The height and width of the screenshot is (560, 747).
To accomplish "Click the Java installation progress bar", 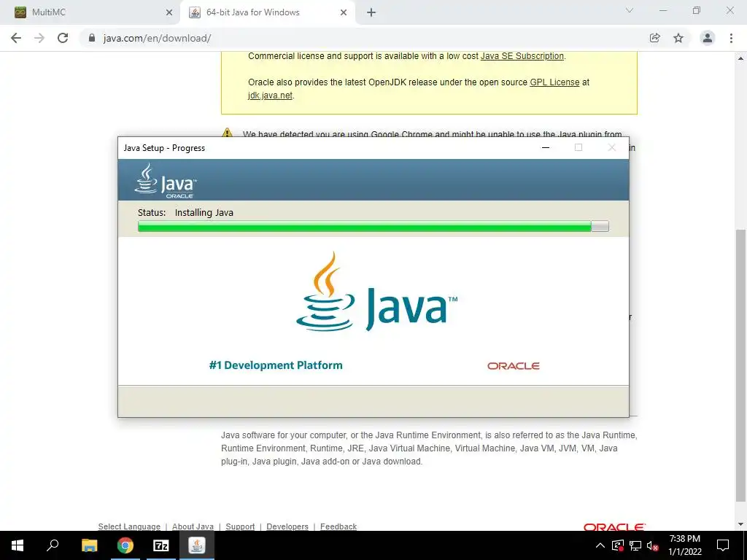I will coord(373,226).
